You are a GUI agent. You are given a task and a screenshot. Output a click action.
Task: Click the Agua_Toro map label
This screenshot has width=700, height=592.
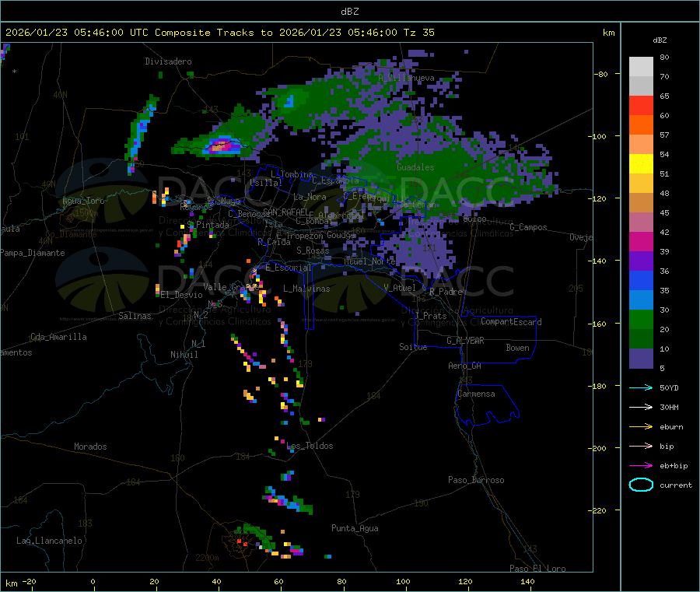[x=83, y=201]
